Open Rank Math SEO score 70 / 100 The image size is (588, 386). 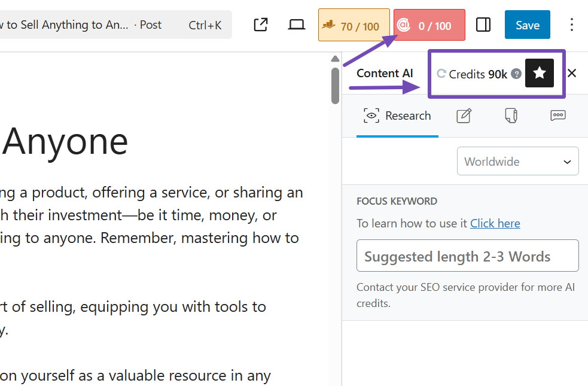point(354,26)
